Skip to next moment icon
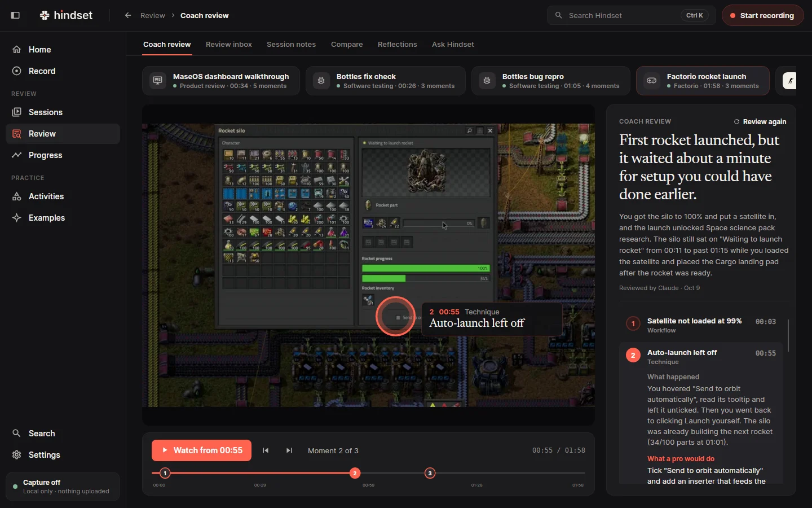812x508 pixels. [x=289, y=450]
